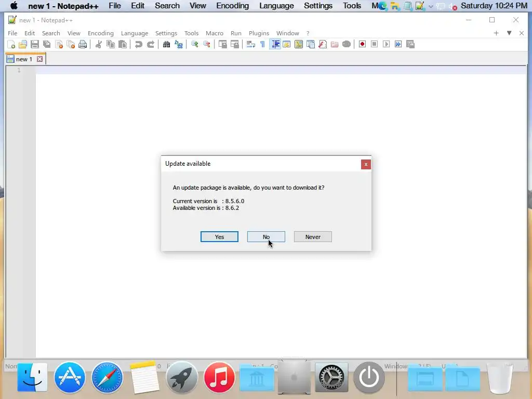
Task: Open the View menu in Notepad++ window
Action: (74, 33)
